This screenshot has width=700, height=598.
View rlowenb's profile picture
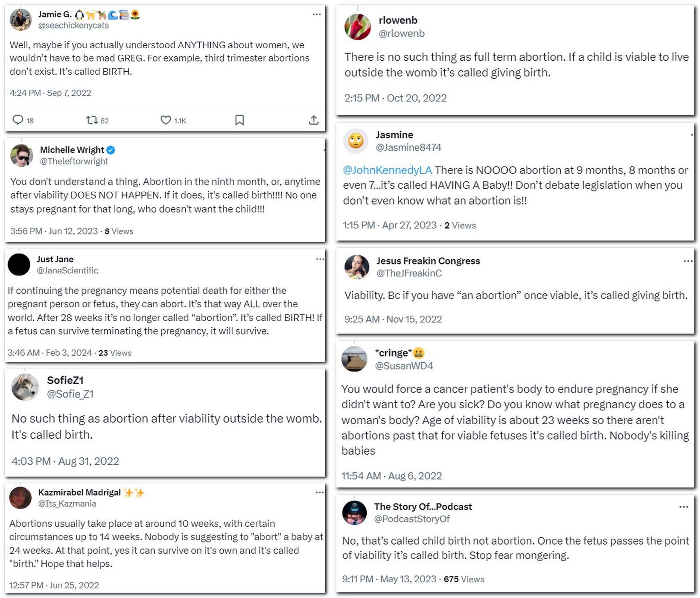[x=358, y=26]
